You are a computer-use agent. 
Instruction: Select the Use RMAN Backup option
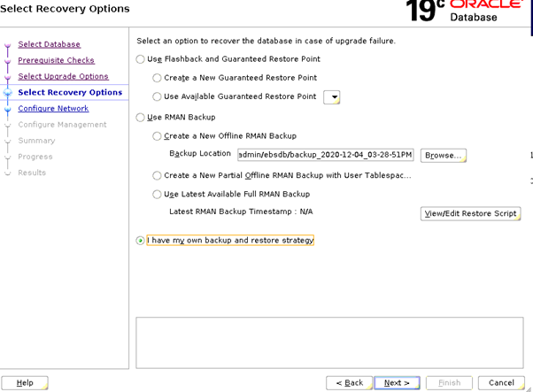point(141,118)
